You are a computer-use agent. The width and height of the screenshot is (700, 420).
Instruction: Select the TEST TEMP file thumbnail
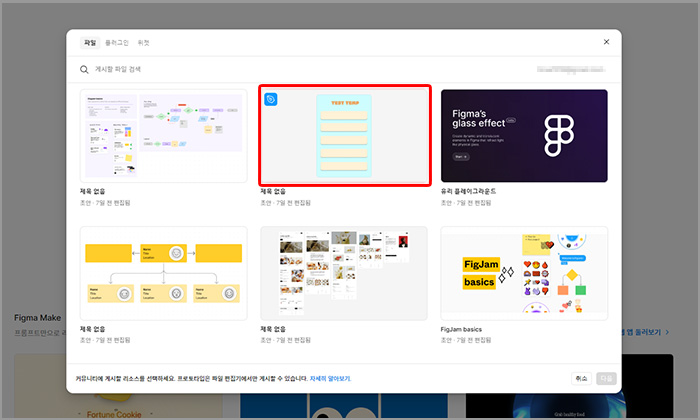344,136
